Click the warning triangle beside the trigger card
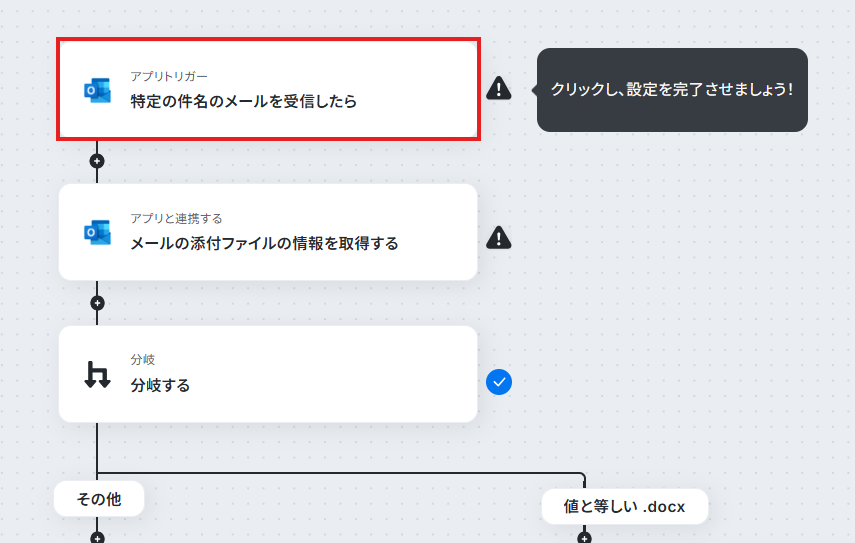855x543 pixels. click(498, 88)
